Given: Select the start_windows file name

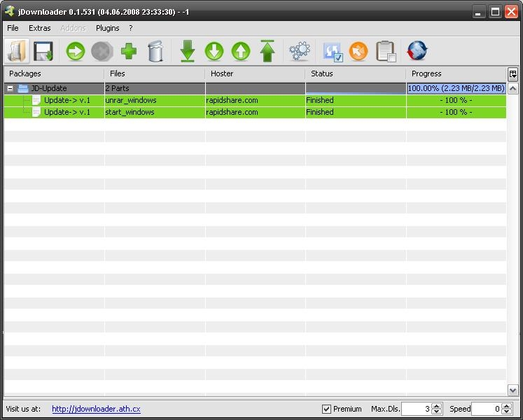Looking at the screenshot, I should (x=130, y=113).
